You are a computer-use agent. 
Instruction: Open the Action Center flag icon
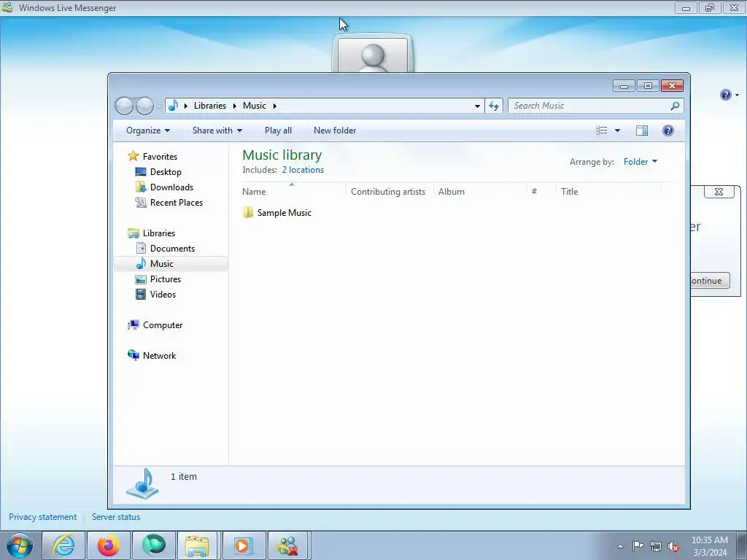638,546
